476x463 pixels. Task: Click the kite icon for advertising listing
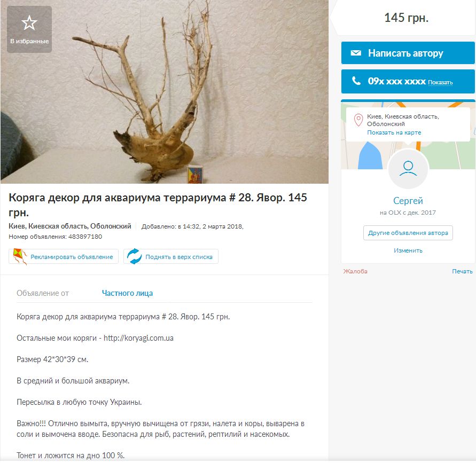[x=20, y=257]
